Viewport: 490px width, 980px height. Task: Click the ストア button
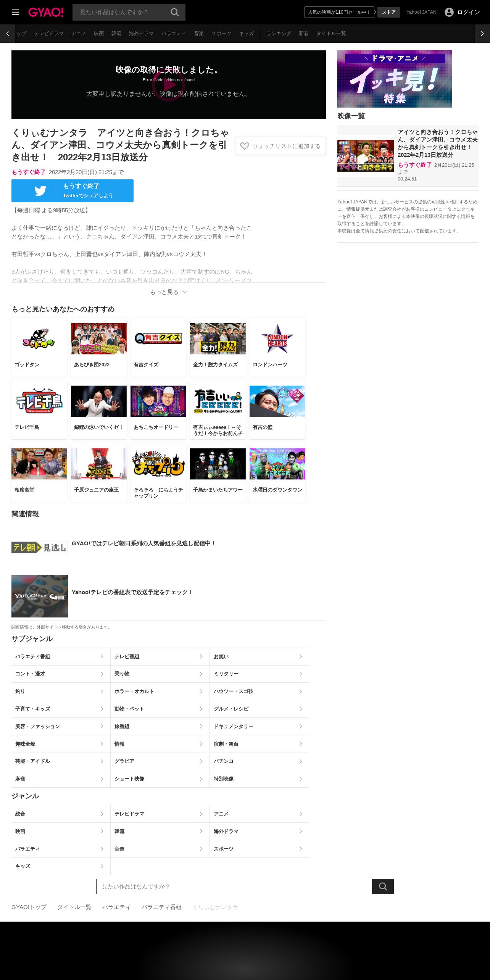(x=389, y=12)
